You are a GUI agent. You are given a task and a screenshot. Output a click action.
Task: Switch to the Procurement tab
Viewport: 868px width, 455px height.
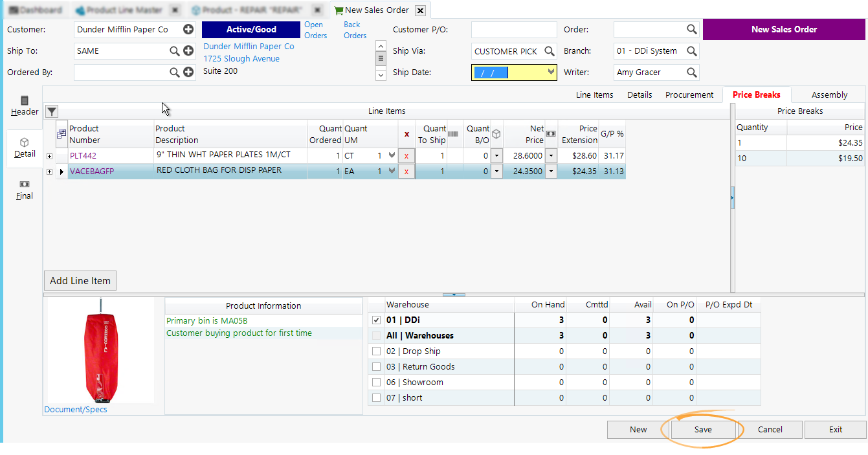tap(689, 95)
